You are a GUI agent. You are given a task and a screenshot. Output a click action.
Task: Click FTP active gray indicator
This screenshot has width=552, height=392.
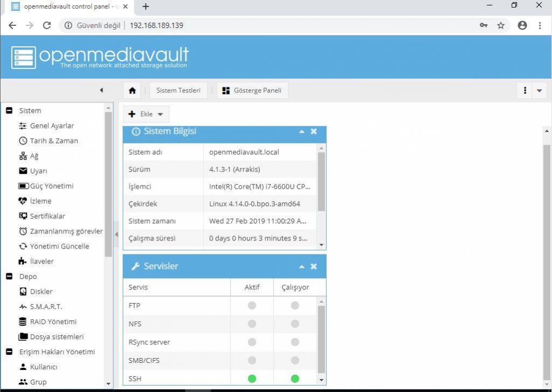point(252,305)
